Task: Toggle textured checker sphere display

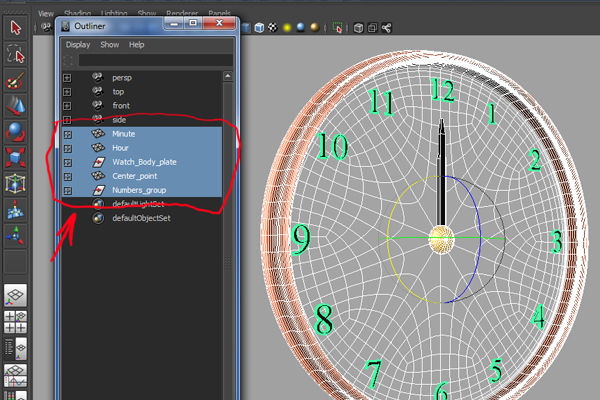Action: point(273,28)
